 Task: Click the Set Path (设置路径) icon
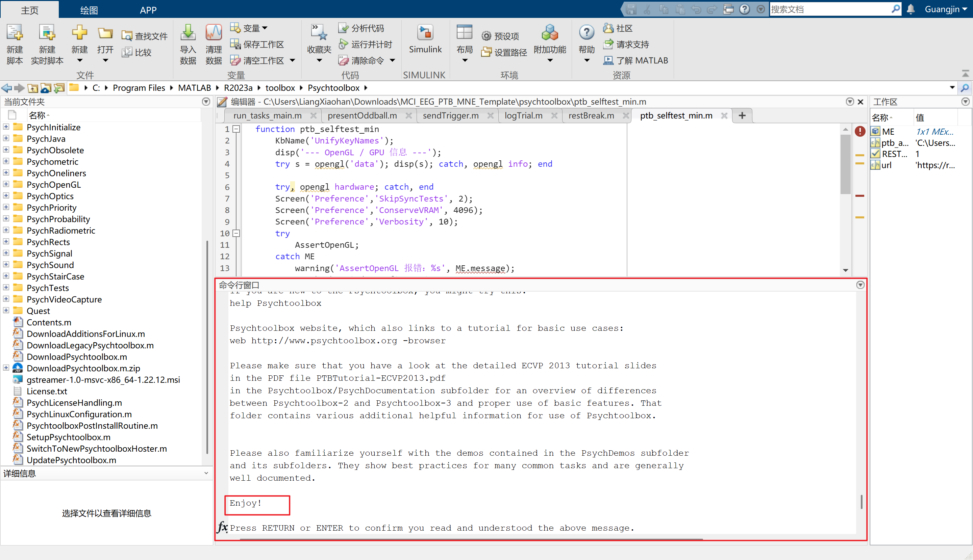coord(486,52)
